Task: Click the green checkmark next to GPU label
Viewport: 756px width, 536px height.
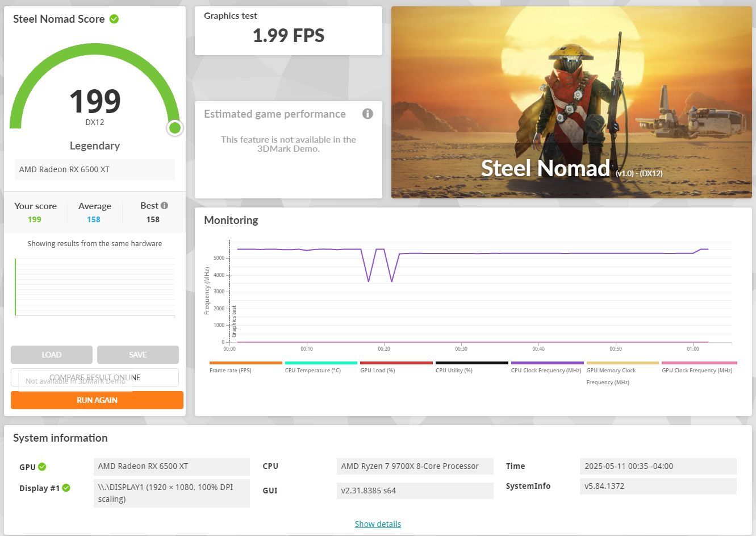Action: click(42, 467)
